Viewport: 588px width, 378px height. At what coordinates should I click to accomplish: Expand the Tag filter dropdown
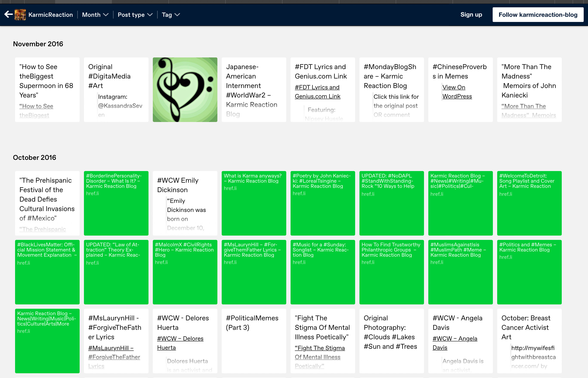pyautogui.click(x=171, y=15)
